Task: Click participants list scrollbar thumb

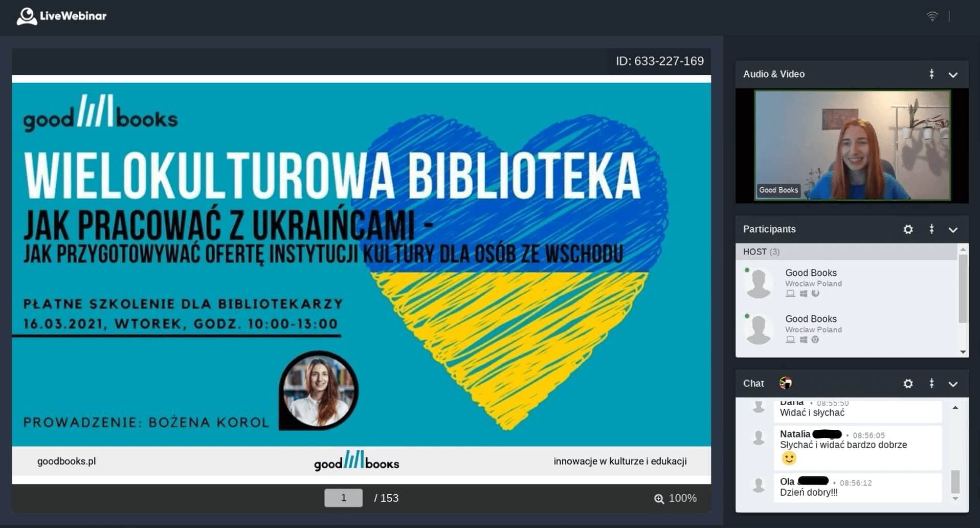Action: pos(963,289)
